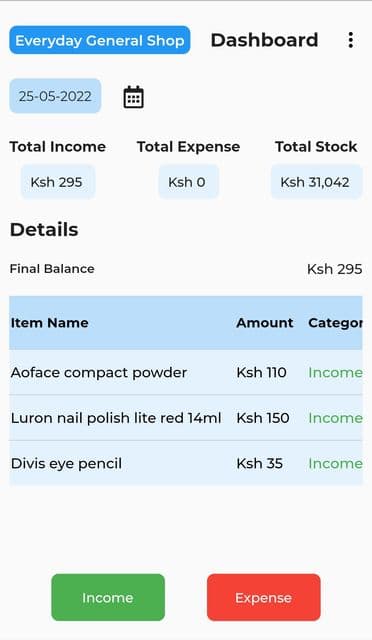This screenshot has width=372, height=640.
Task: Select the Ksh 110 amount cell
Action: (x=261, y=372)
